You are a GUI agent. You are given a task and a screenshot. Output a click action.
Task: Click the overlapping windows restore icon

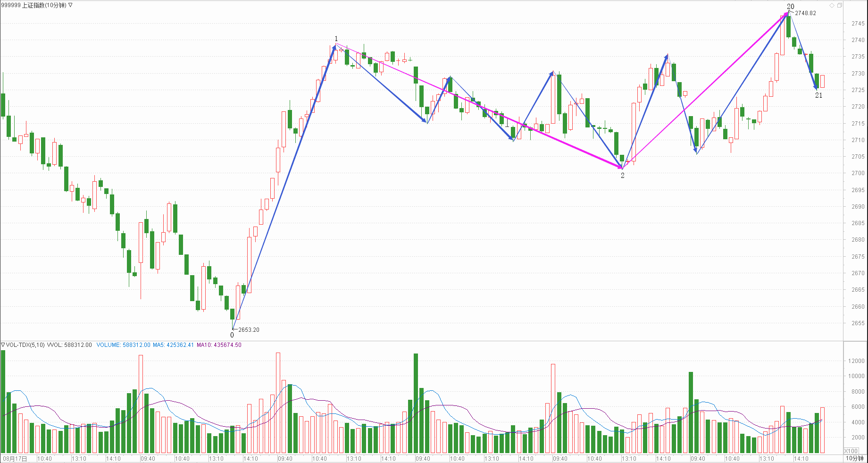click(x=840, y=5)
